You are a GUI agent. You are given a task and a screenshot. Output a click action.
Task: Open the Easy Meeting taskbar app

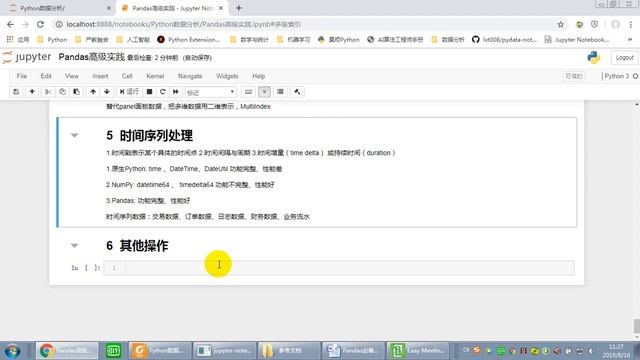(x=418, y=351)
